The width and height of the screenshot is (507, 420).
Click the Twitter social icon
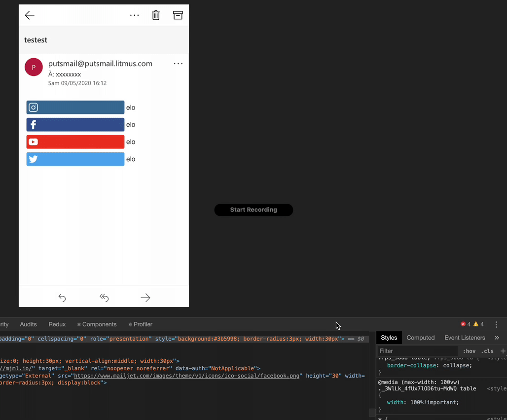(x=34, y=159)
